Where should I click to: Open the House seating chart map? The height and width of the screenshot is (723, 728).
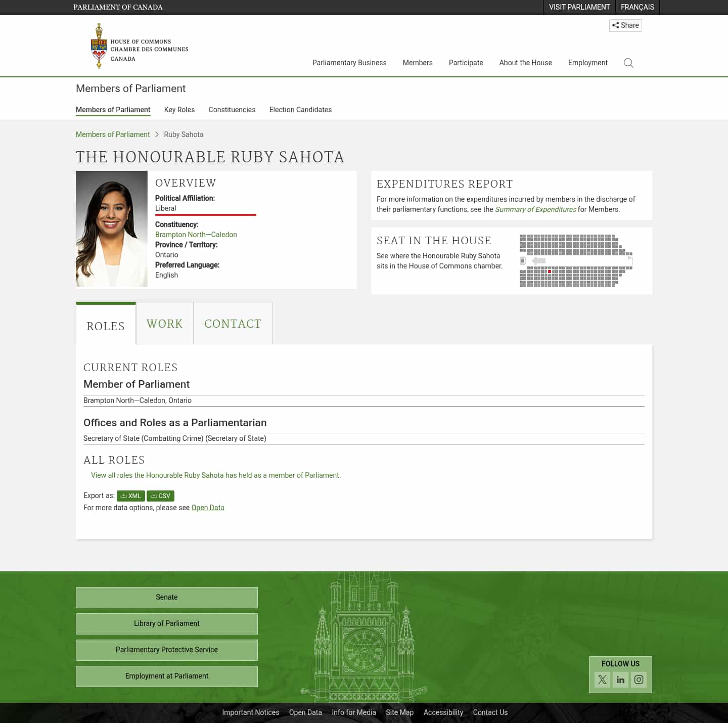coord(576,261)
